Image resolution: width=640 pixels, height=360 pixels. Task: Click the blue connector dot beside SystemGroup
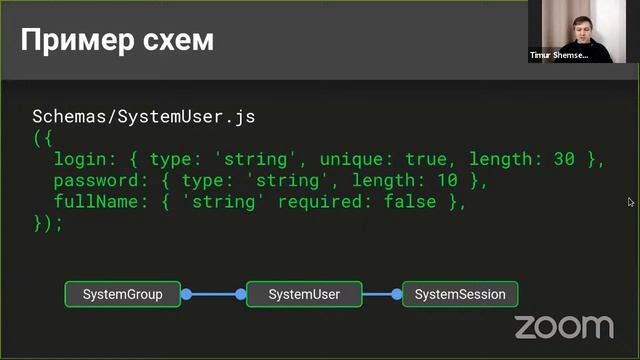tap(187, 294)
